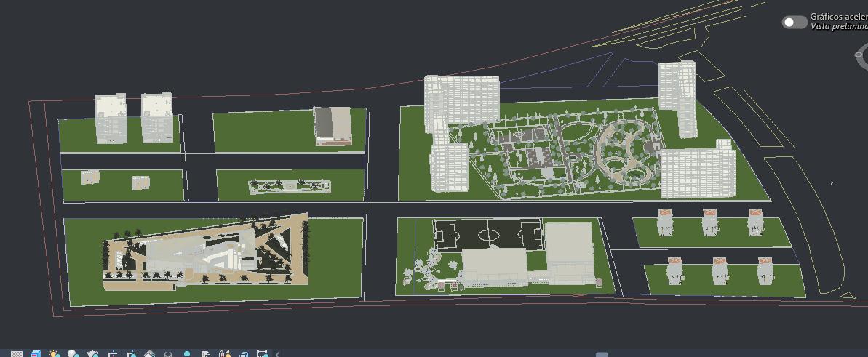Click the white sphere render icon
The width and height of the screenshot is (868, 357).
click(x=73, y=354)
